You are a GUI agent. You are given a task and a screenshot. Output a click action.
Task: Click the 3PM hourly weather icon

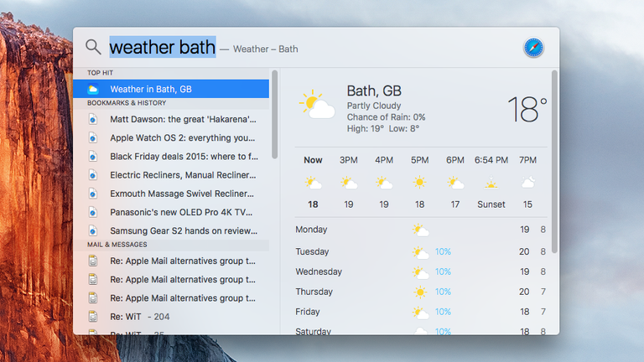pos(349,183)
